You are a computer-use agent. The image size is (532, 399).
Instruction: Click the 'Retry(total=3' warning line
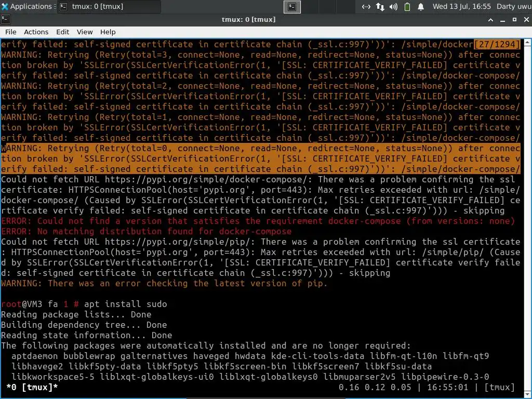click(x=261, y=55)
